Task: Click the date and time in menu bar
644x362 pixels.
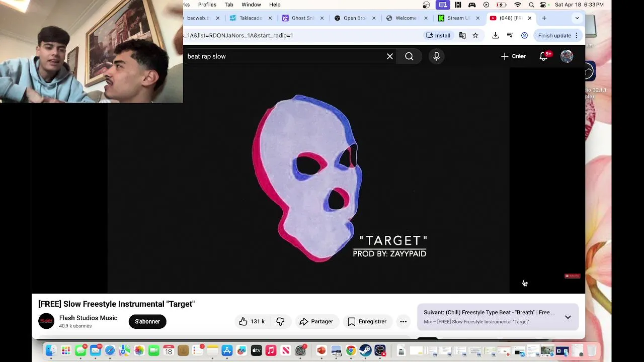Action: 579,5
